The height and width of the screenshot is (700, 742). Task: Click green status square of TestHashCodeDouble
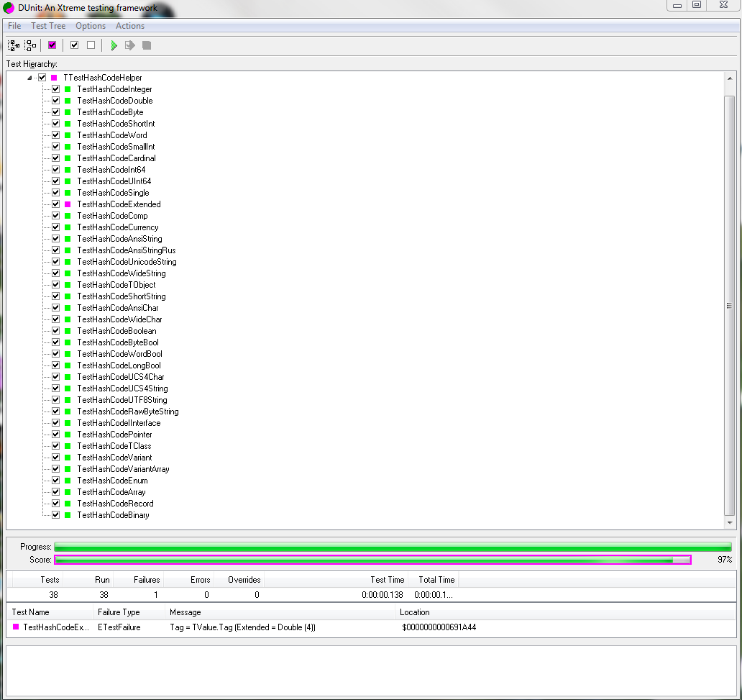[x=68, y=101]
